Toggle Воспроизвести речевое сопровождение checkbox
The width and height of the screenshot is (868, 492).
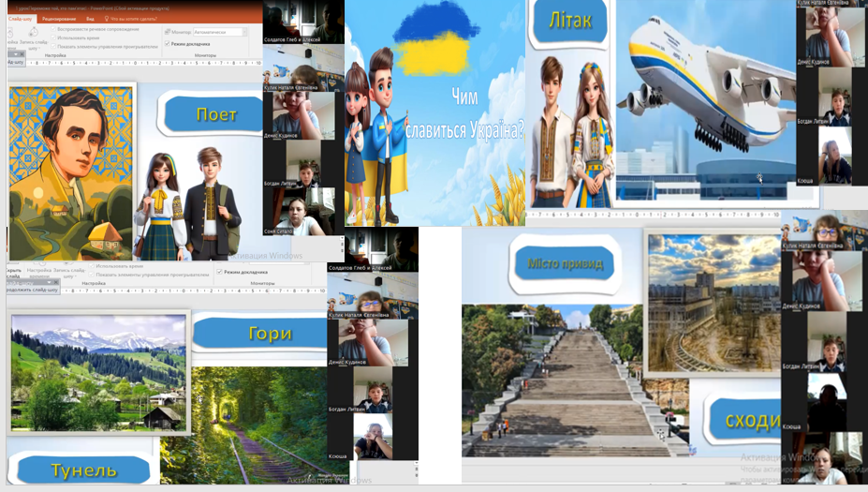pos(53,29)
